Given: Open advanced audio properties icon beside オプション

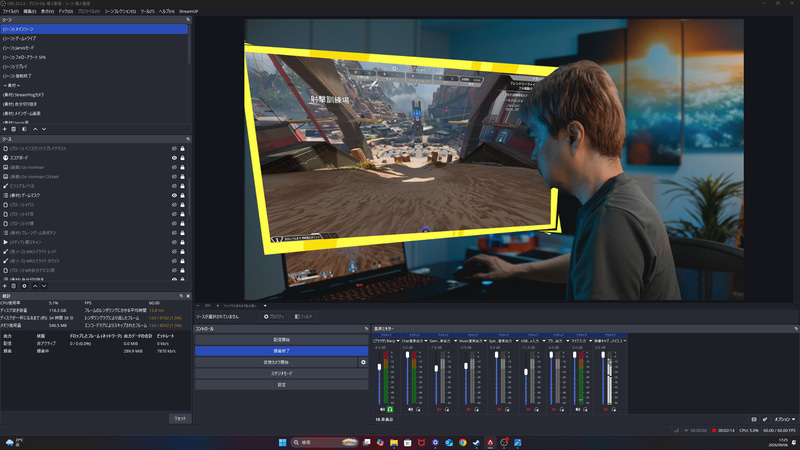Looking at the screenshot, I should click(x=765, y=419).
